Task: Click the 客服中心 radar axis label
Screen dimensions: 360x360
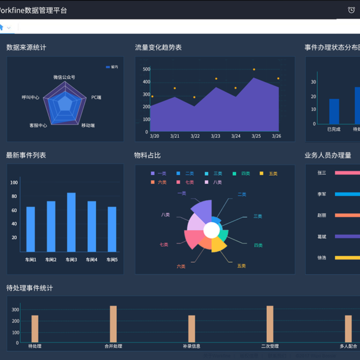Action: (x=38, y=126)
